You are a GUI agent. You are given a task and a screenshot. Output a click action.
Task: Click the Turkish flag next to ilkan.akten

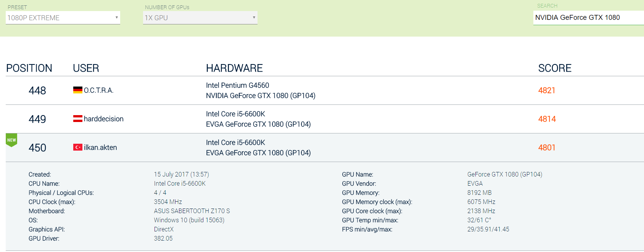[78, 147]
